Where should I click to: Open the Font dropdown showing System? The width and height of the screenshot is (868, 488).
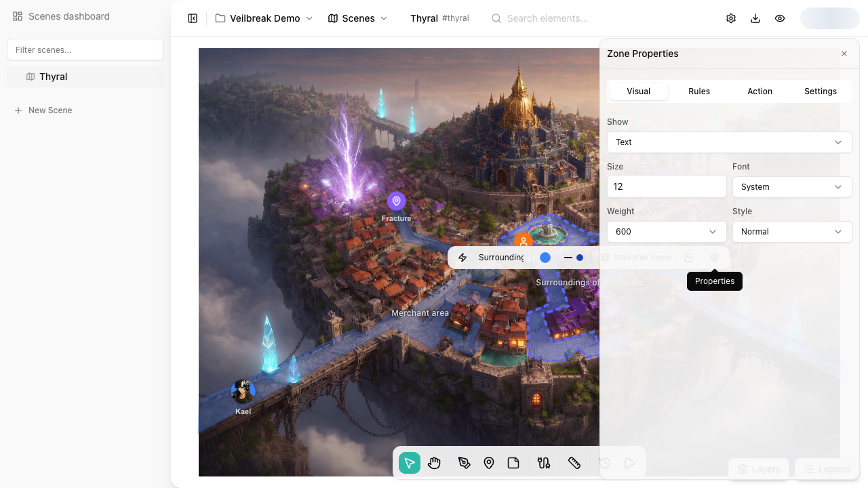pyautogui.click(x=792, y=187)
